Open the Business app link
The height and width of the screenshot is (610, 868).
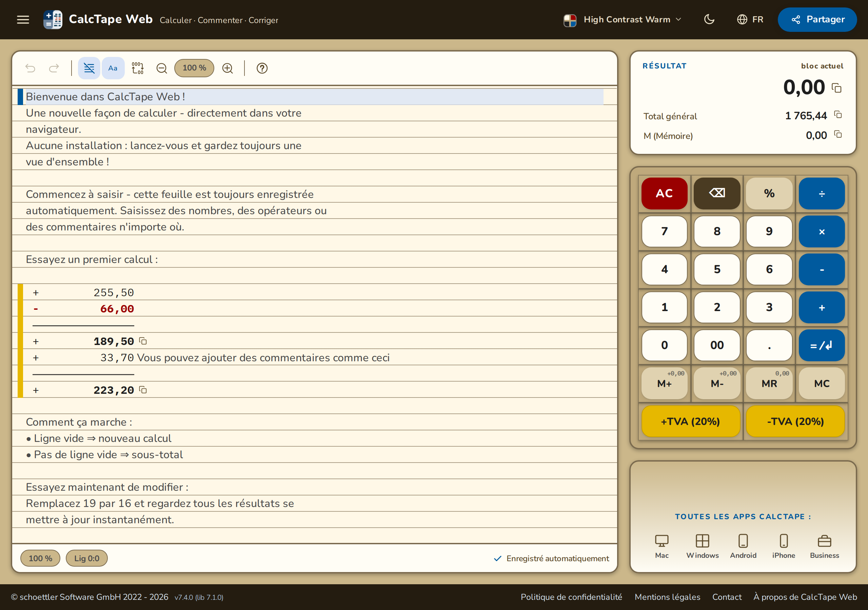[825, 546]
